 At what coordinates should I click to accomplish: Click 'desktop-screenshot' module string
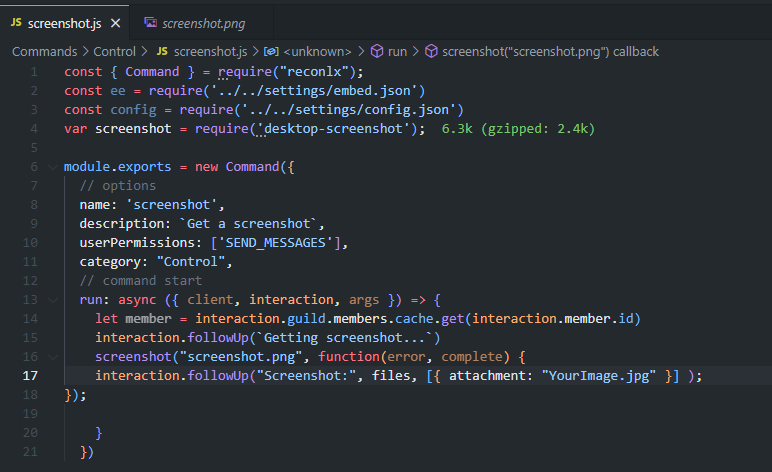pos(333,128)
